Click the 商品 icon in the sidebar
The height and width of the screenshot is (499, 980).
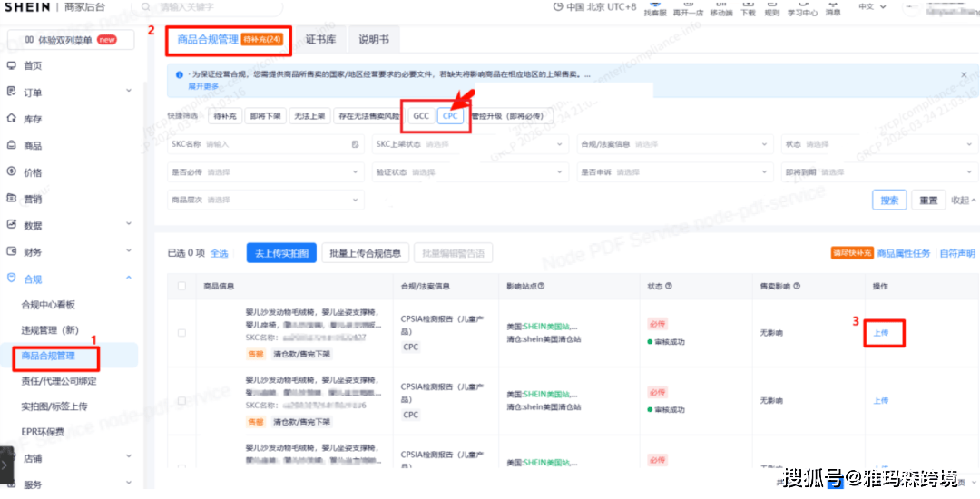[11, 145]
